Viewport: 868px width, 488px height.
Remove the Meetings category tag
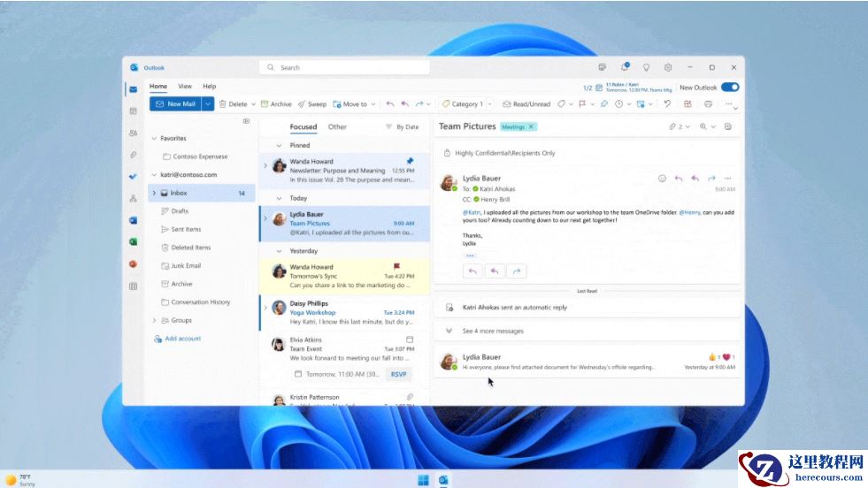pos(532,126)
